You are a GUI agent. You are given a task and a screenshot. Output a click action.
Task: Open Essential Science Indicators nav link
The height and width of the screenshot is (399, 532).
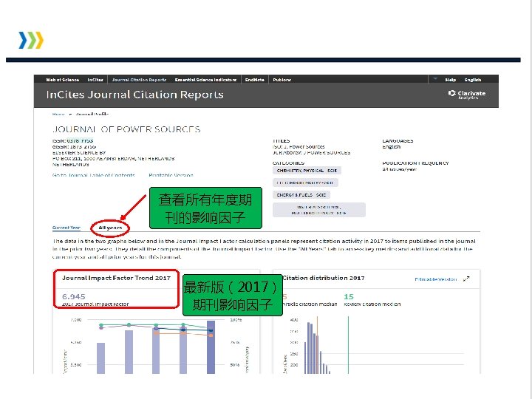pyautogui.click(x=205, y=80)
